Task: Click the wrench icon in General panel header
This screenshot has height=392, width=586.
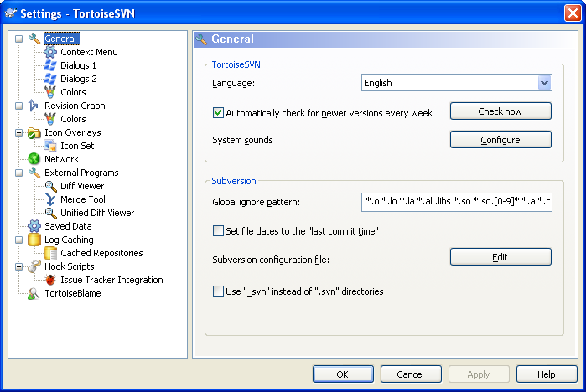Action: click(201, 39)
